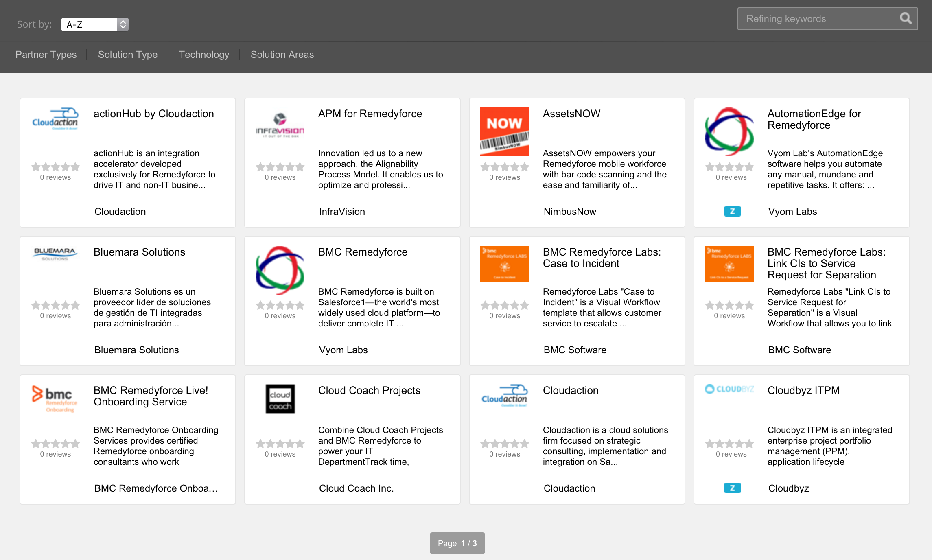
Task: Click the Page 1 / 3 pagination button
Action: pos(457,543)
